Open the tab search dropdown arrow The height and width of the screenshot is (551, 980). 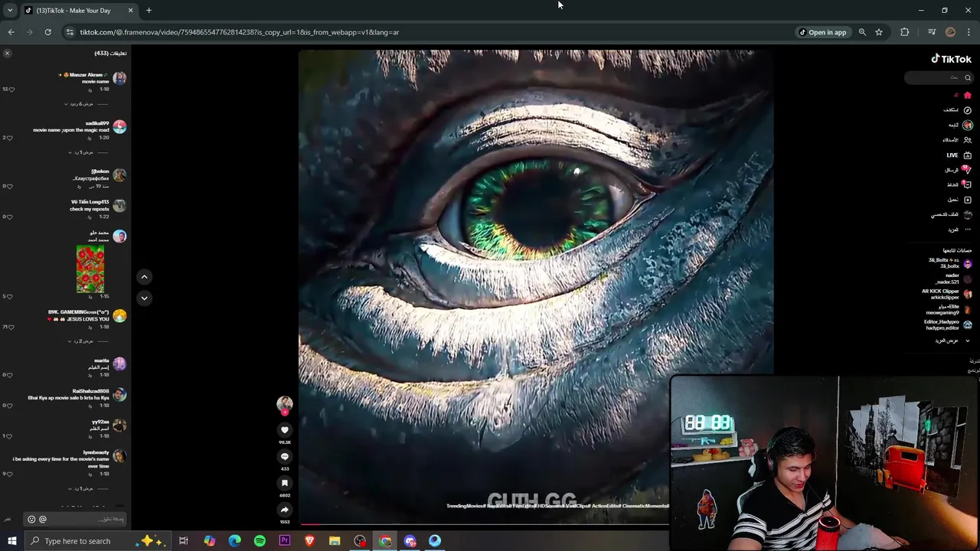[9, 11]
